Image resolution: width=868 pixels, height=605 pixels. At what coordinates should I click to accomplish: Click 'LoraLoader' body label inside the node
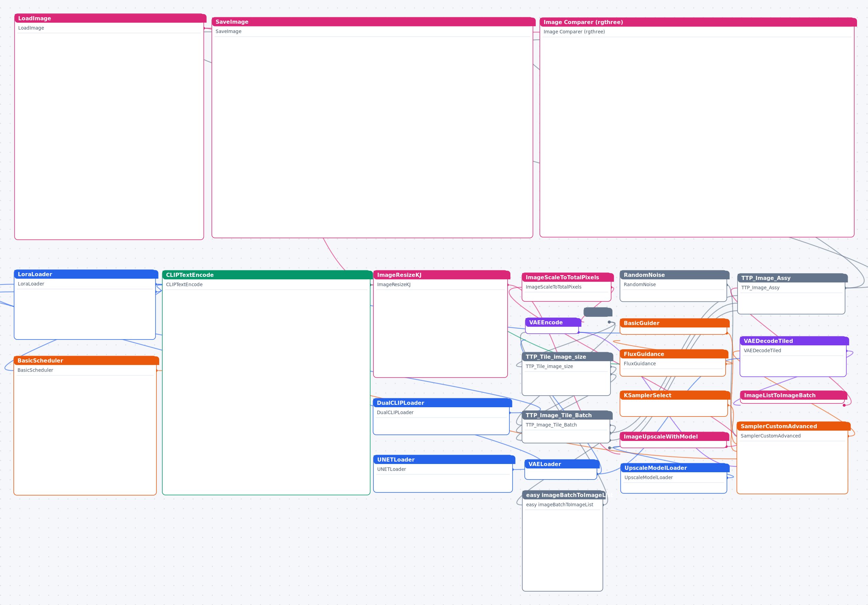pos(31,284)
